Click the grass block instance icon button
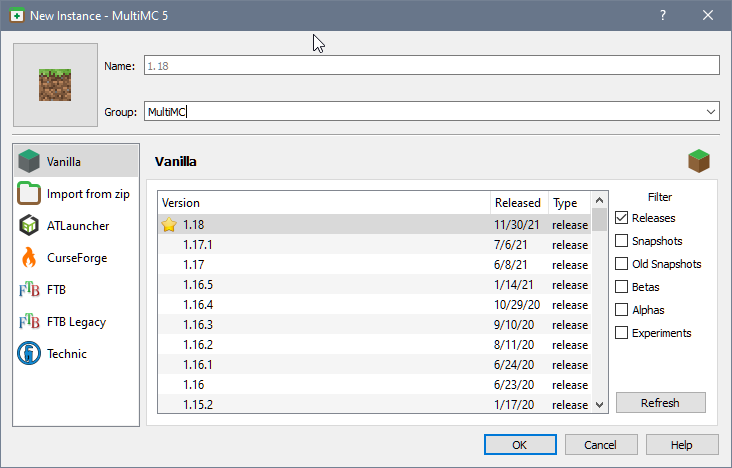Viewport: 732px width, 468px height. pyautogui.click(x=56, y=85)
